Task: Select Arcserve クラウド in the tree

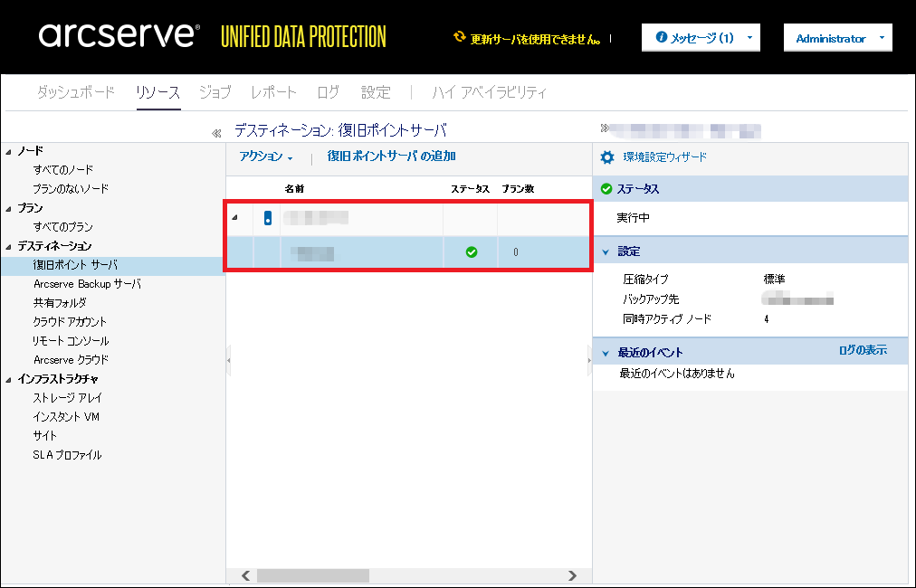Action: [72, 360]
